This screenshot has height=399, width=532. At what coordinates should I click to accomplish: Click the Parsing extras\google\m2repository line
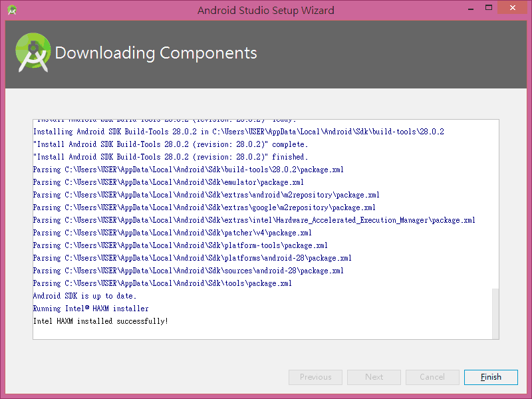(x=204, y=207)
